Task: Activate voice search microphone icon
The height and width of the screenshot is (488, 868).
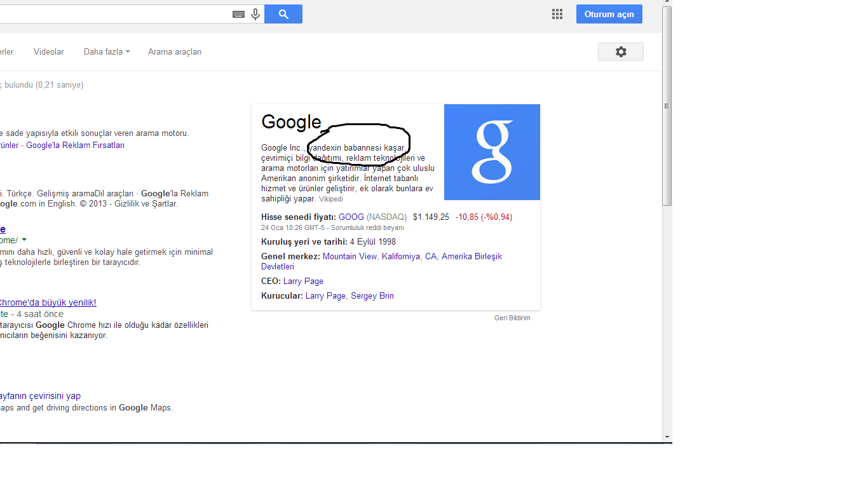Action: [x=255, y=14]
